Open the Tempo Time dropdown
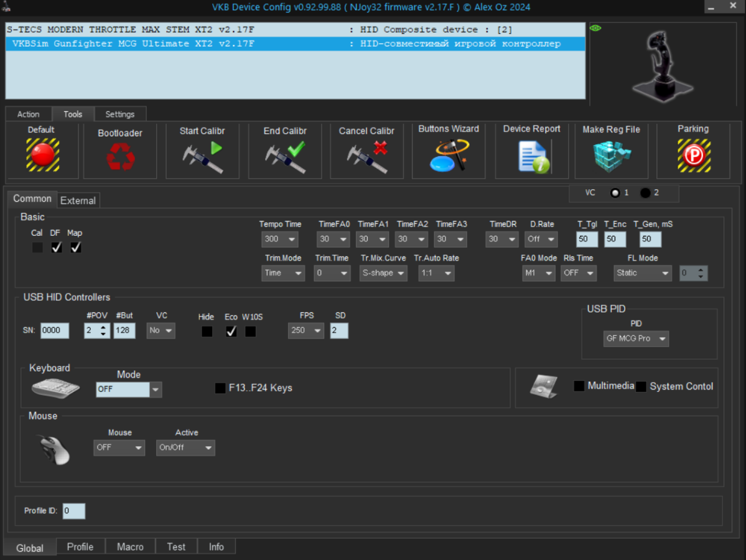The width and height of the screenshot is (746, 560). coord(280,239)
